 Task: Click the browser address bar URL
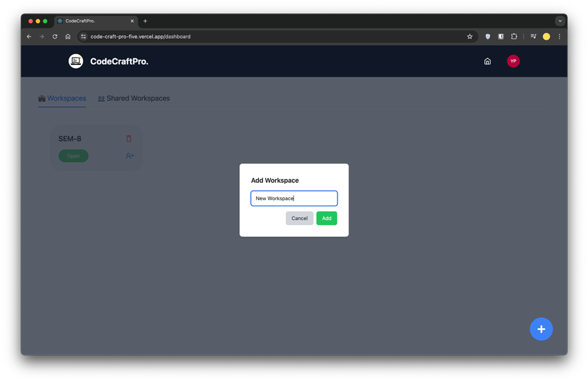click(x=140, y=37)
